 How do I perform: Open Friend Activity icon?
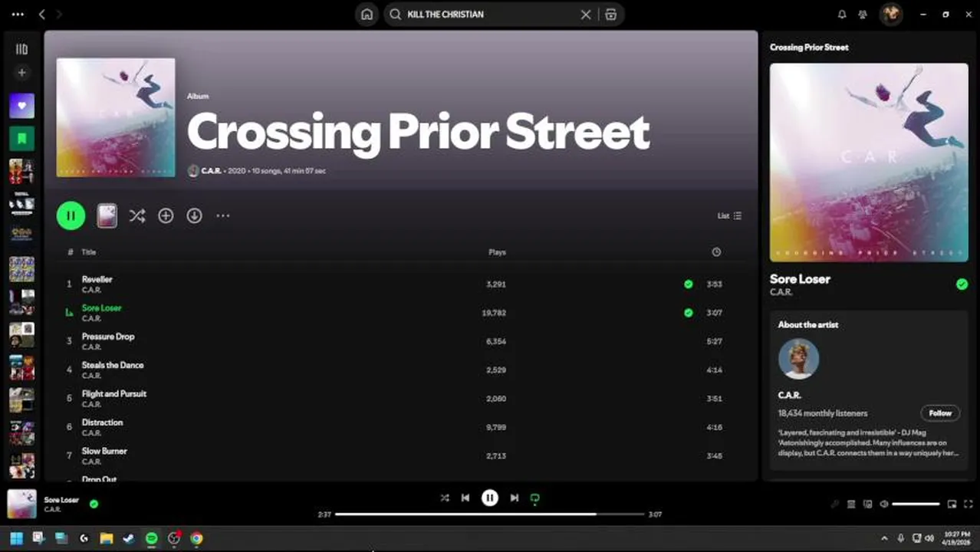pos(863,14)
